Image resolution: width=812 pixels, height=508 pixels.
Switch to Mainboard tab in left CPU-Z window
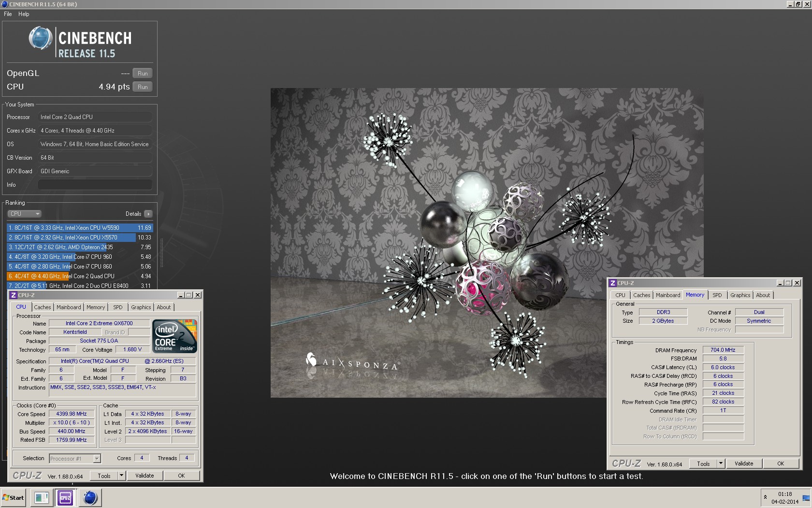coord(69,308)
